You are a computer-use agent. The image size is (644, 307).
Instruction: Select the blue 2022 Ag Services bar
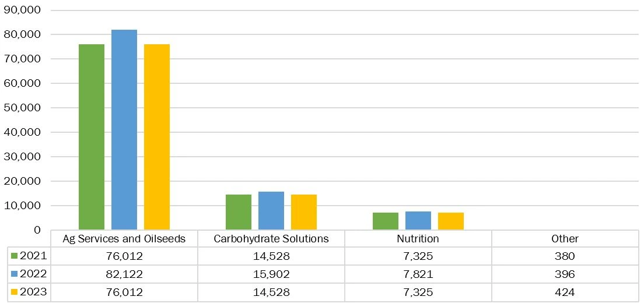tap(124, 130)
